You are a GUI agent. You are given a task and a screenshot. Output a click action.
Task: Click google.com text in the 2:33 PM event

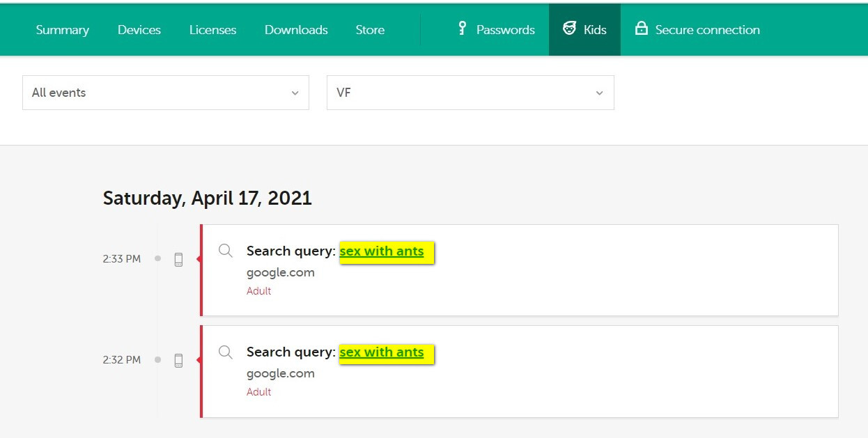click(281, 272)
